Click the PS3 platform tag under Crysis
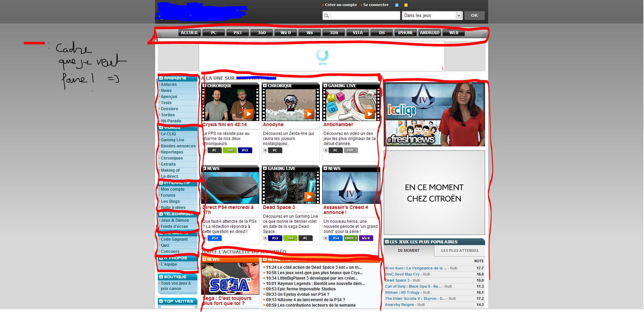644x312 pixels. pyautogui.click(x=245, y=150)
